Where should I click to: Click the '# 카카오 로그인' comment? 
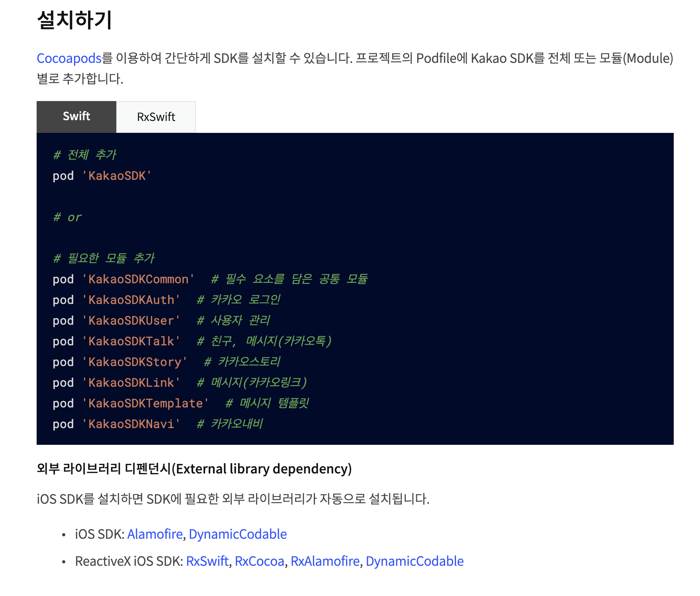click(239, 300)
